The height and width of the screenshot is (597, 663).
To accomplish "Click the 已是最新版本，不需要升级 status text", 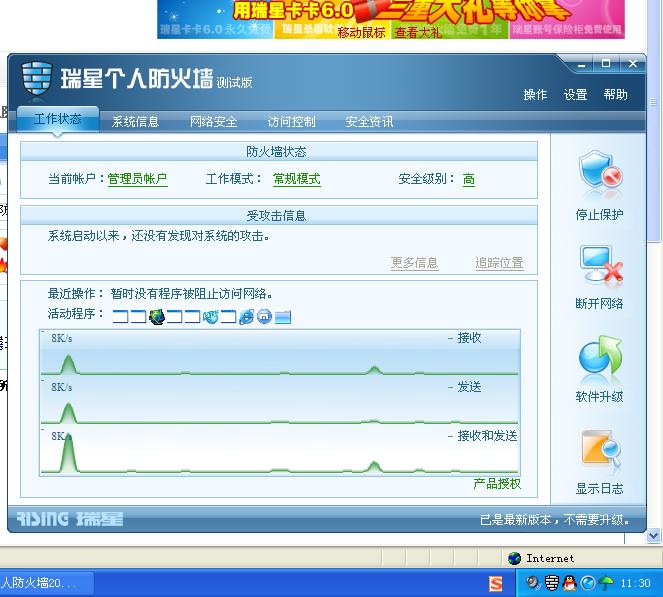I will 555,520.
